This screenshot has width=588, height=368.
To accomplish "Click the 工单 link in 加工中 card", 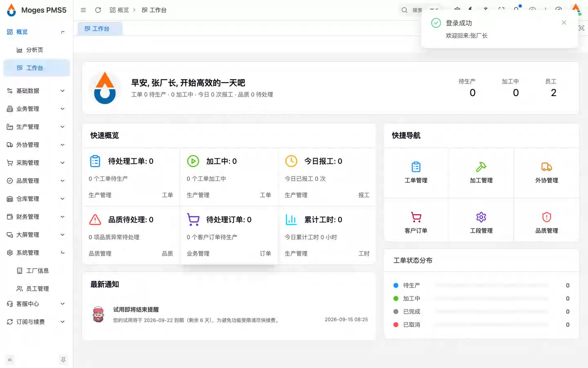I will 265,195.
